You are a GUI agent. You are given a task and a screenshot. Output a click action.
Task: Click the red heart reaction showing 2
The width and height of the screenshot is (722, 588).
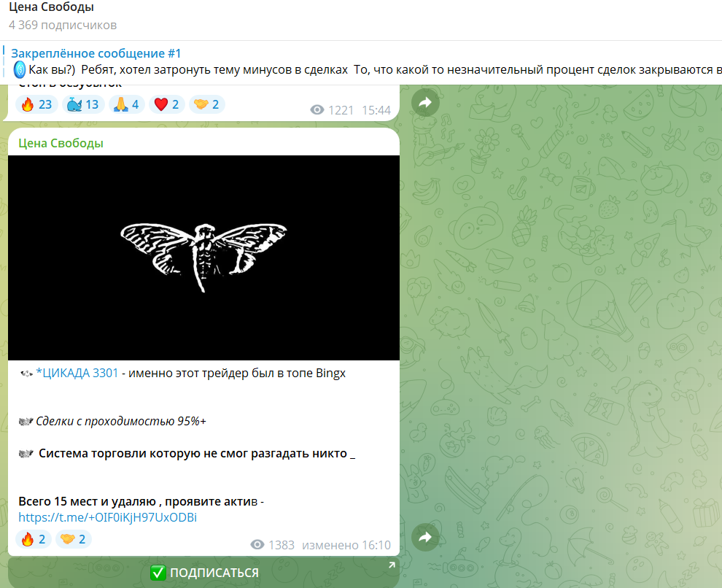(x=167, y=104)
